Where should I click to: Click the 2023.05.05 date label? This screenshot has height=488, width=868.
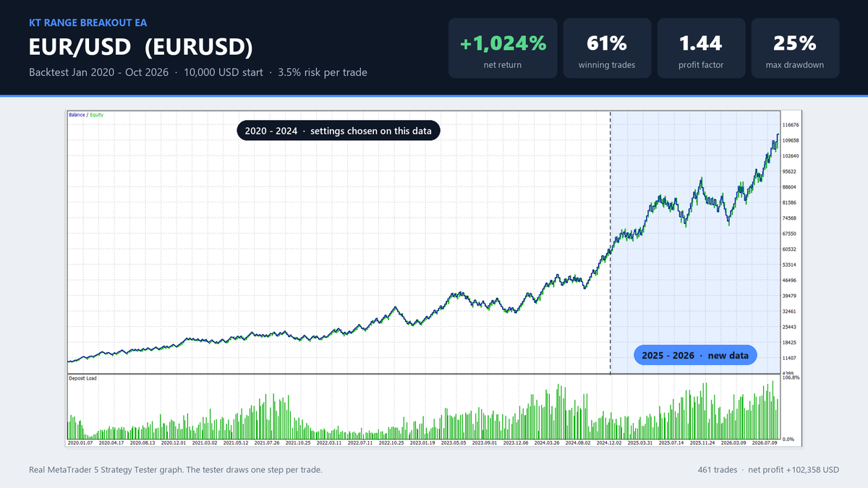(x=454, y=443)
